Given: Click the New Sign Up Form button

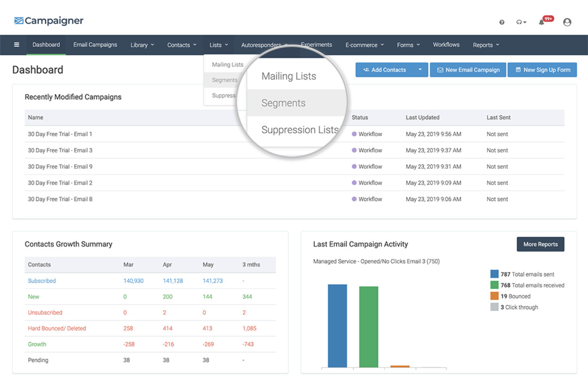Looking at the screenshot, I should point(542,70).
